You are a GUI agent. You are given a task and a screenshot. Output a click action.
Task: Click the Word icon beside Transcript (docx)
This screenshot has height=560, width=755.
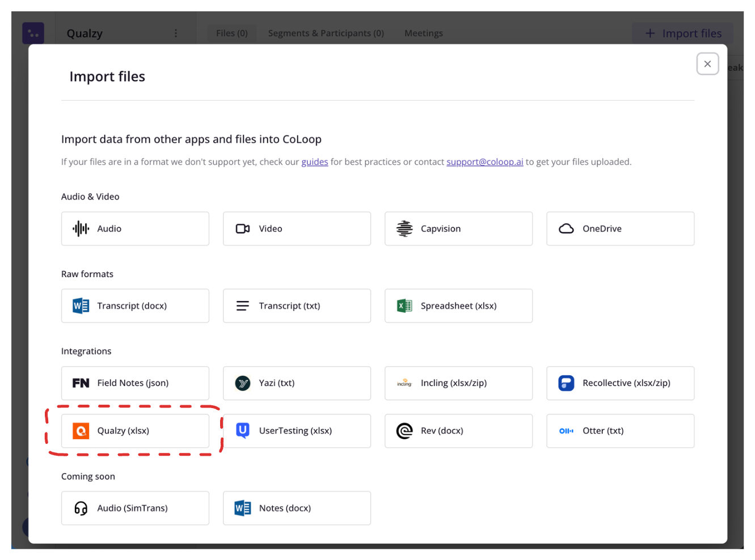click(x=81, y=306)
